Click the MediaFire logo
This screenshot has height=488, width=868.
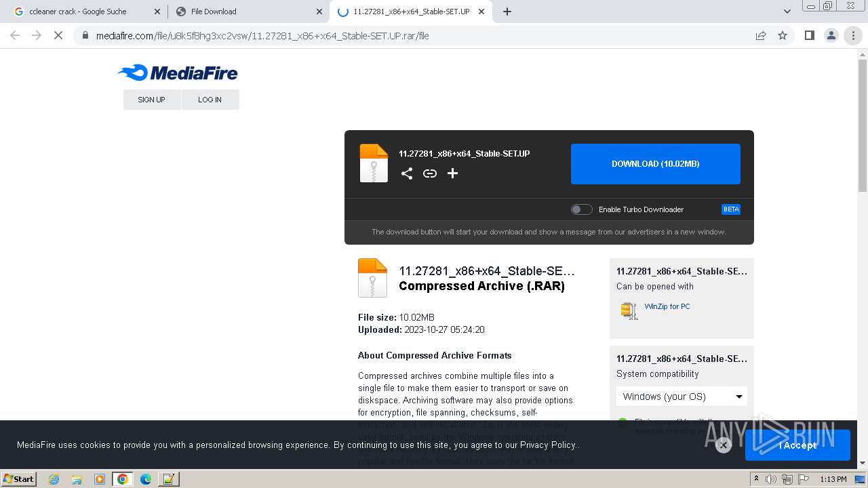click(x=178, y=73)
